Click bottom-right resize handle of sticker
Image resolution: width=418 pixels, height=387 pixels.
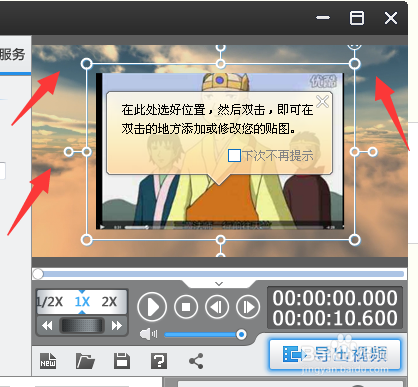point(355,240)
